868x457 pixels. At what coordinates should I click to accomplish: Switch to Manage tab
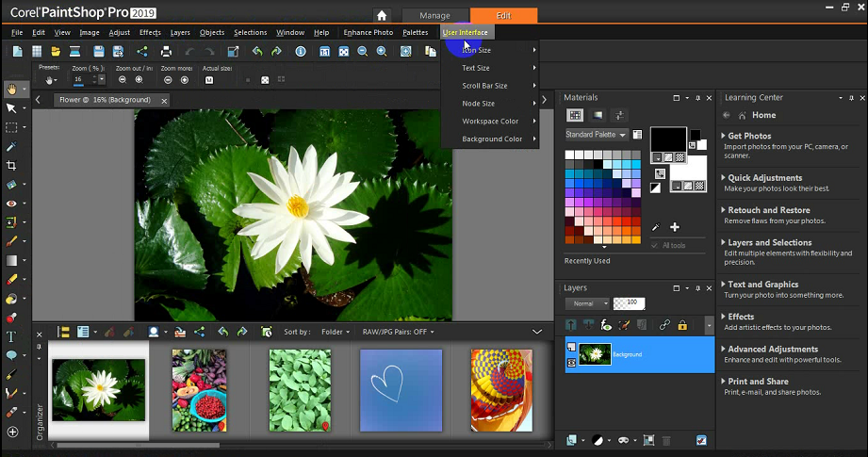click(x=435, y=15)
